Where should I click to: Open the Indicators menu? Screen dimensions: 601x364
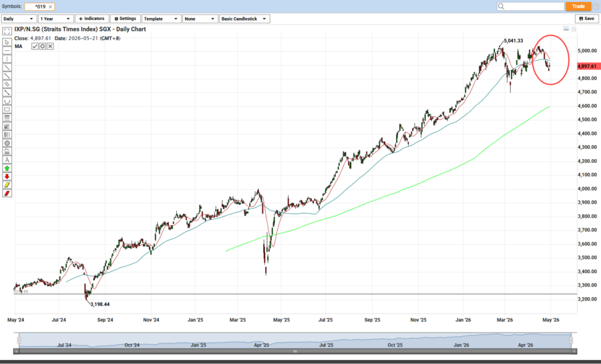(x=91, y=19)
